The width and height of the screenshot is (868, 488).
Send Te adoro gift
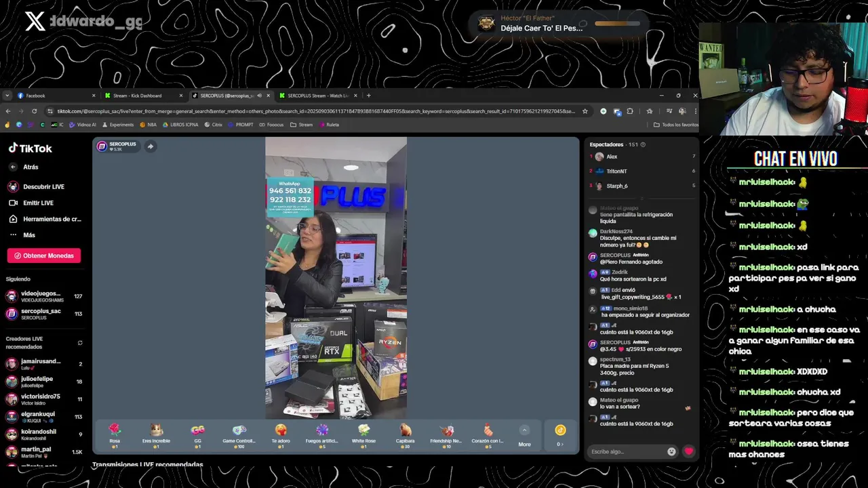(281, 435)
